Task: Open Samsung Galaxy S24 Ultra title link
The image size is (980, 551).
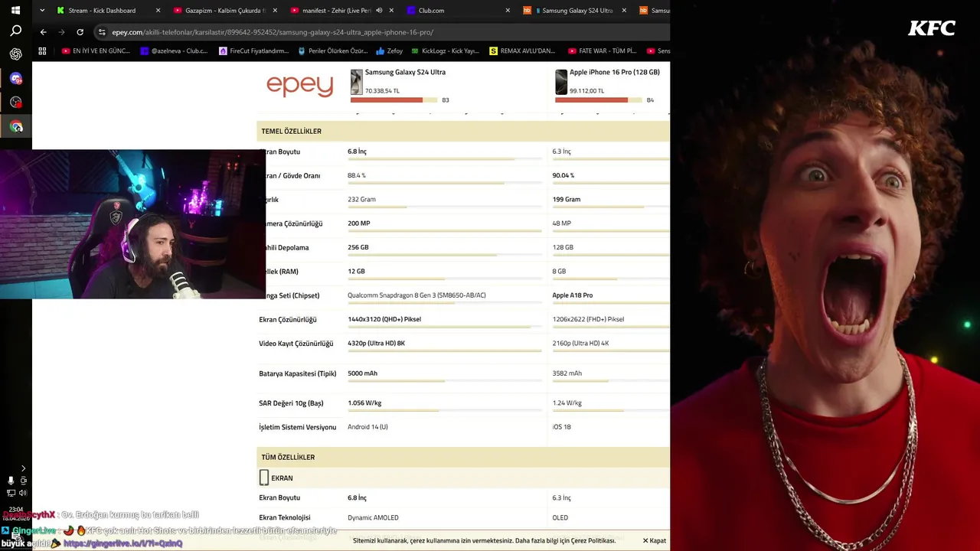Action: click(x=405, y=72)
